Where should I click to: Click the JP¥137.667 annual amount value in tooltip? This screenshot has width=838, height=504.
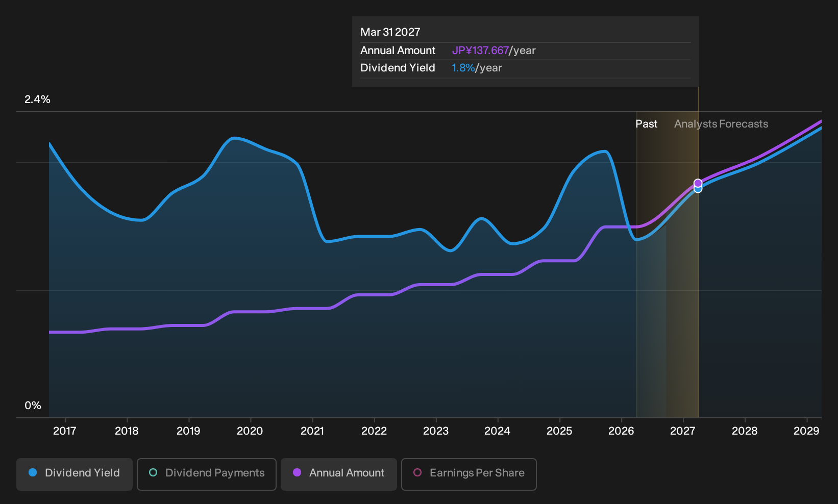click(480, 51)
